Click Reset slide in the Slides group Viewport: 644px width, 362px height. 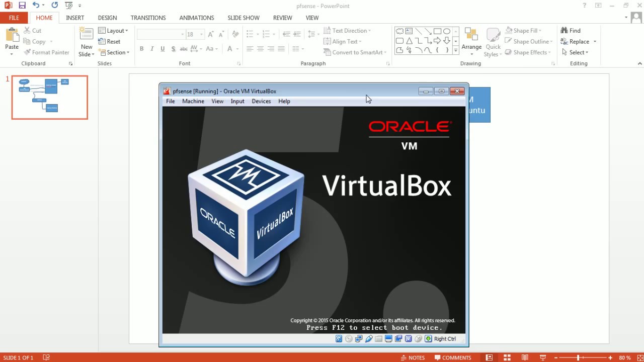click(109, 42)
